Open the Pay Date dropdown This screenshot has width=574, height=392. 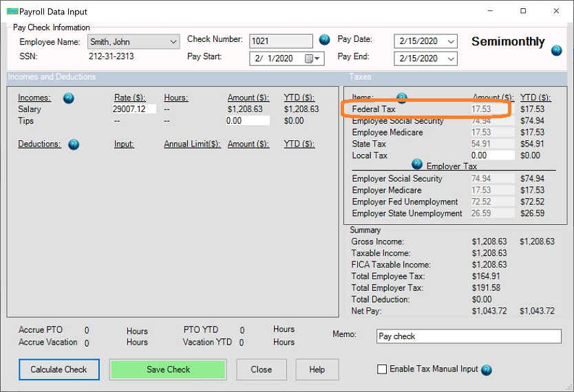pos(451,42)
